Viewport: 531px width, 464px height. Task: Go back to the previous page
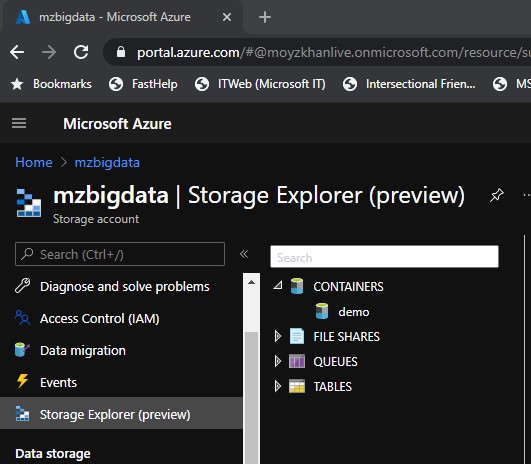[17, 52]
